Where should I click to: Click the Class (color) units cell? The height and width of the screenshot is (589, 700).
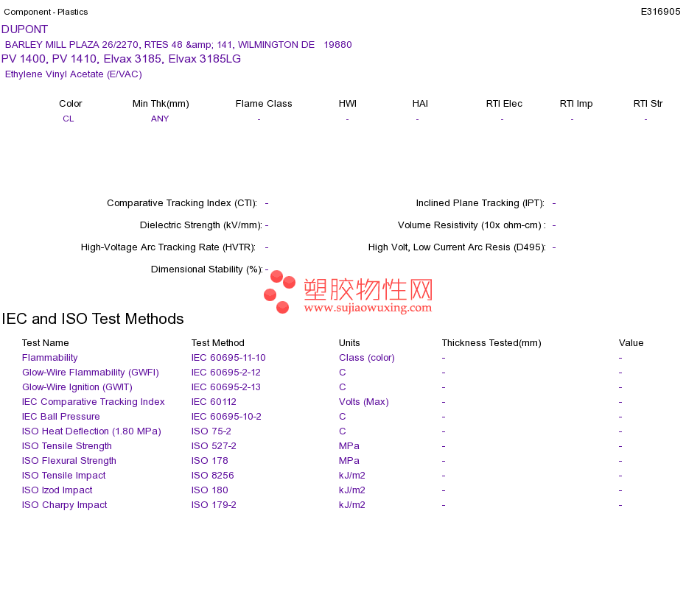point(366,358)
